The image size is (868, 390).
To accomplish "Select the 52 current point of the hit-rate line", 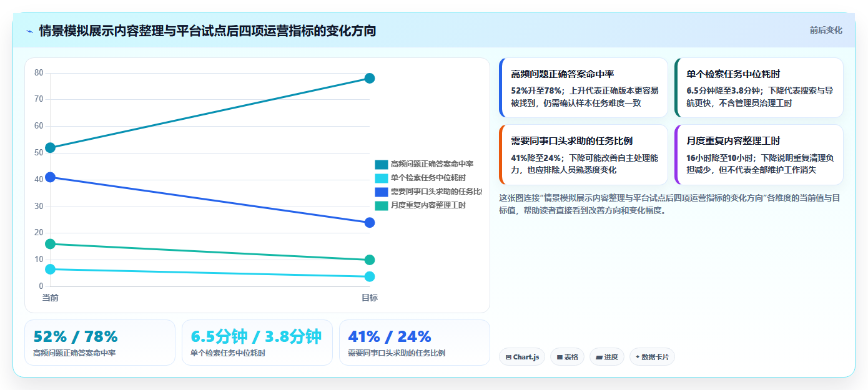I will pyautogui.click(x=50, y=148).
